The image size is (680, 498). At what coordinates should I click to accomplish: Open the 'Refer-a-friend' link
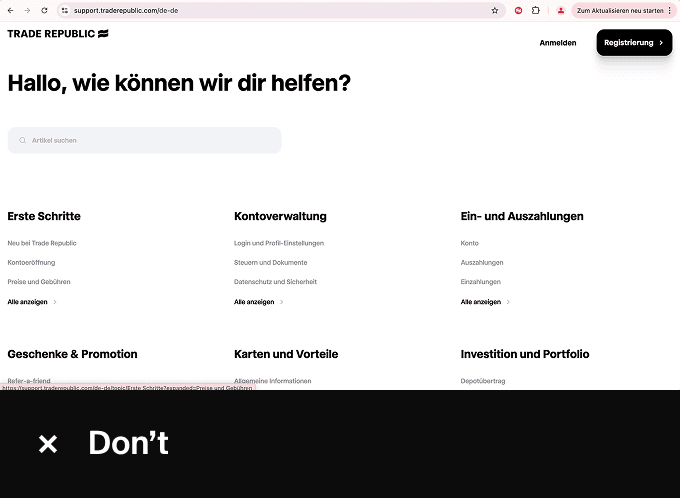pos(29,380)
